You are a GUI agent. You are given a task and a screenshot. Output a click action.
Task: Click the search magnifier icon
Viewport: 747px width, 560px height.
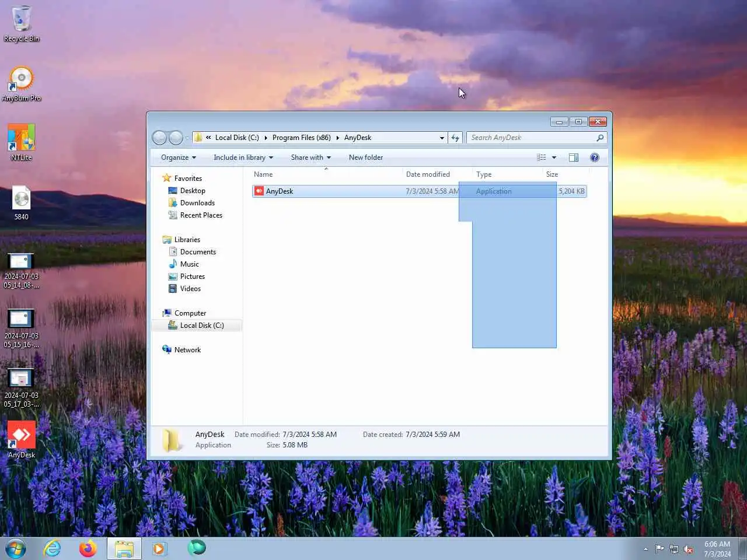pos(599,138)
